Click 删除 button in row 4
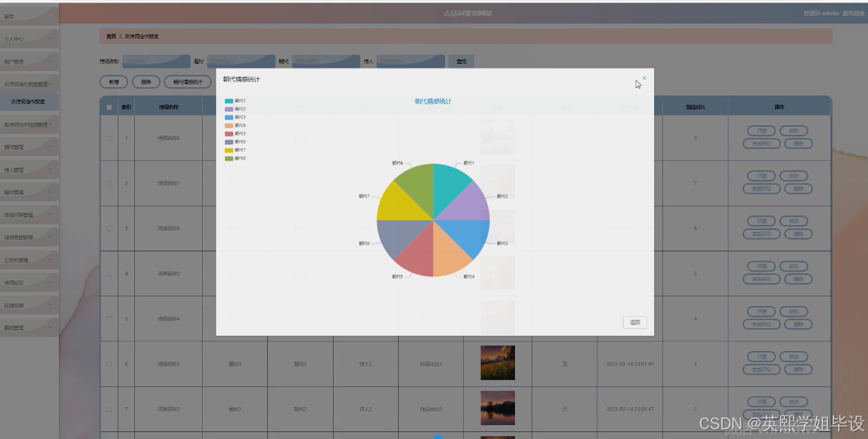The image size is (868, 439). (798, 279)
